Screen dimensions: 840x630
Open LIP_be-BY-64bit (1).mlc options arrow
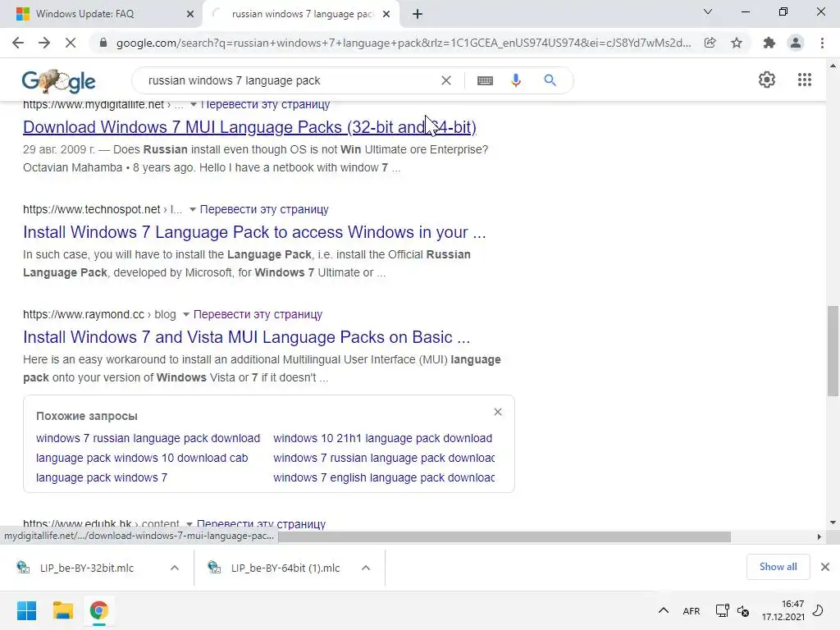[x=366, y=568]
